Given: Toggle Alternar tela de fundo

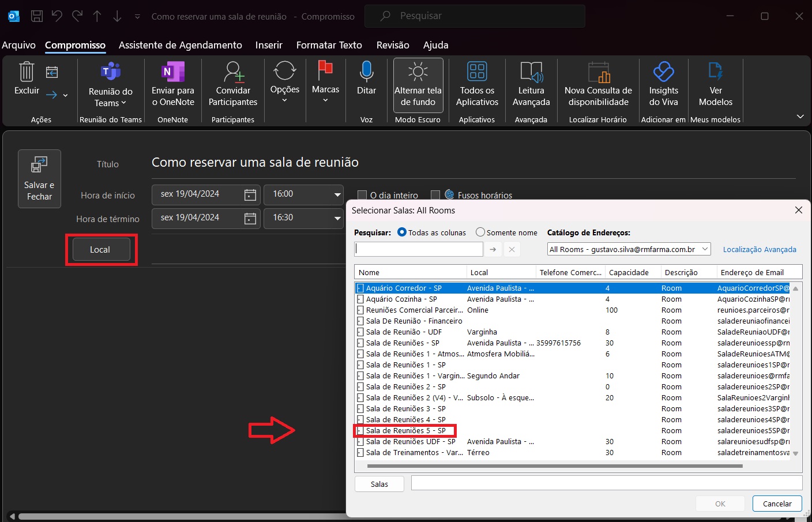Looking at the screenshot, I should tap(418, 84).
